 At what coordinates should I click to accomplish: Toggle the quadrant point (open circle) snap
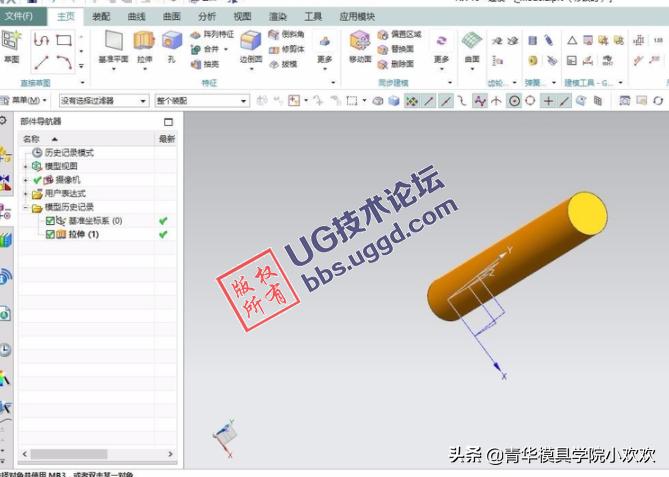[530, 101]
